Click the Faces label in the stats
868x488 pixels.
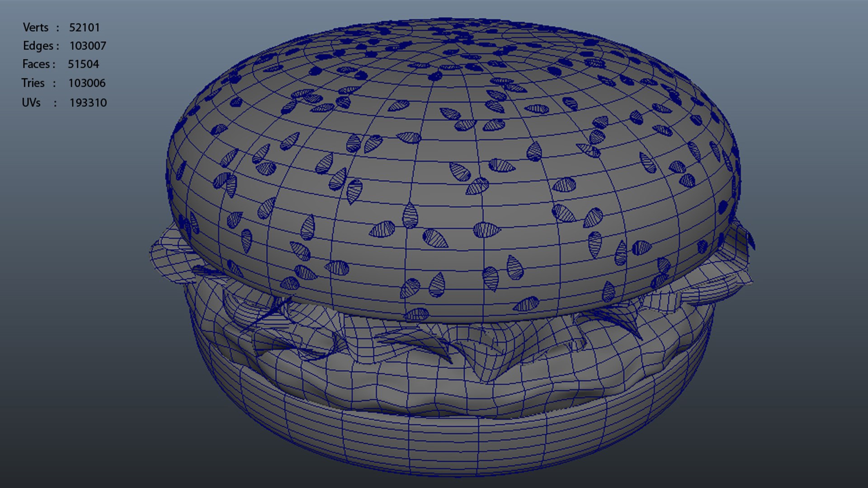pos(36,64)
